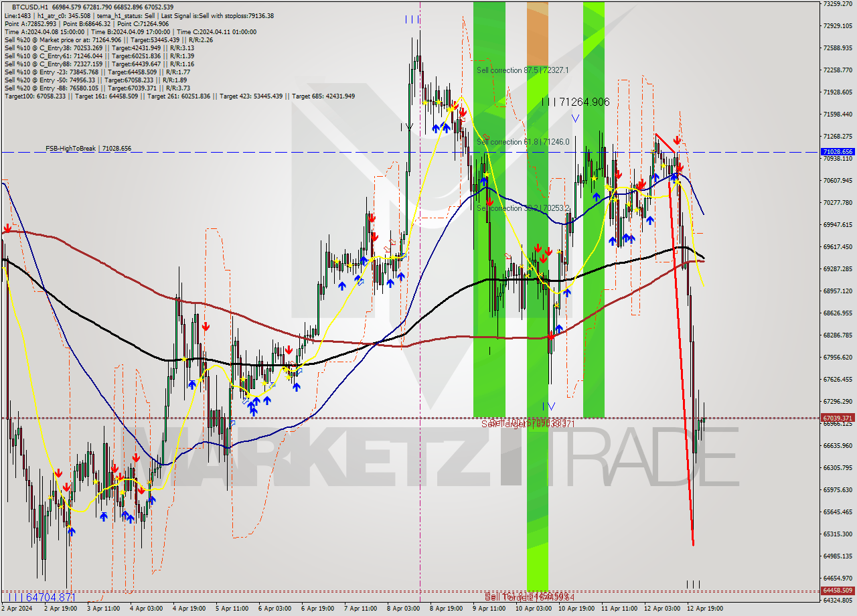Viewport: 857px width, 616px height.
Task: Click the 66635.960 price axis label
Action: pos(839,445)
